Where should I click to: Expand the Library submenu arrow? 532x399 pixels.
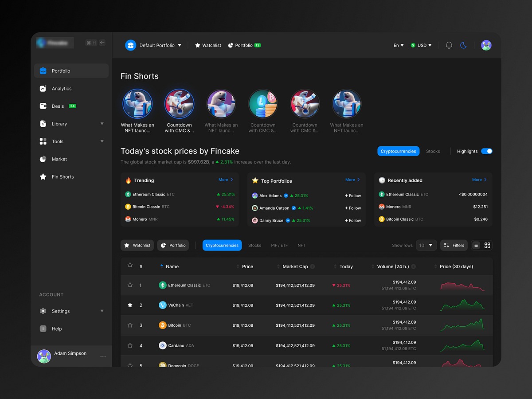tap(102, 124)
